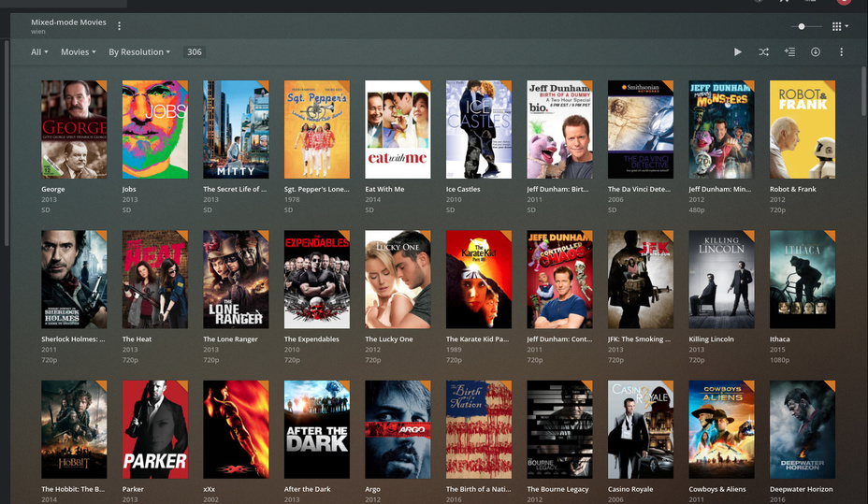
Task: Open The Lucky One poster
Action: click(398, 280)
